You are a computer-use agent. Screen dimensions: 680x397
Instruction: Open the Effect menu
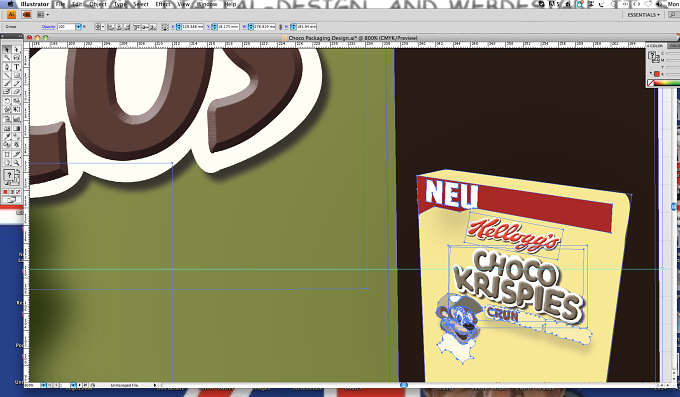pos(163,4)
